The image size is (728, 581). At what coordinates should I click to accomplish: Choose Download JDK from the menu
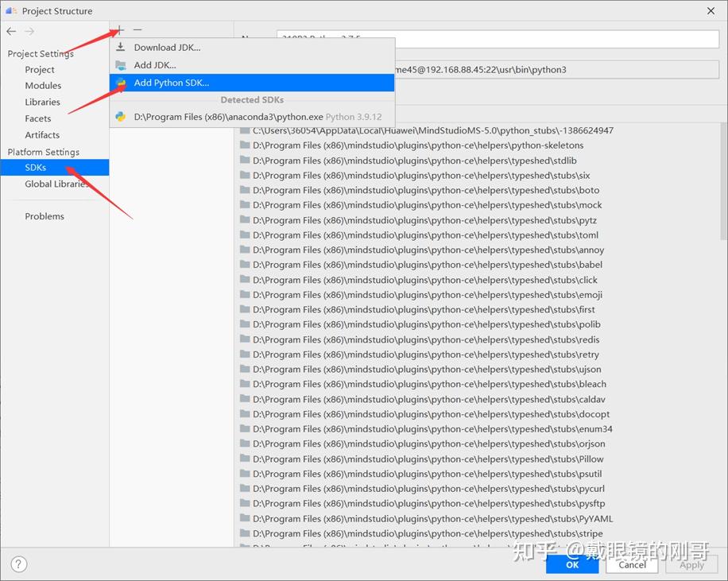coord(167,48)
